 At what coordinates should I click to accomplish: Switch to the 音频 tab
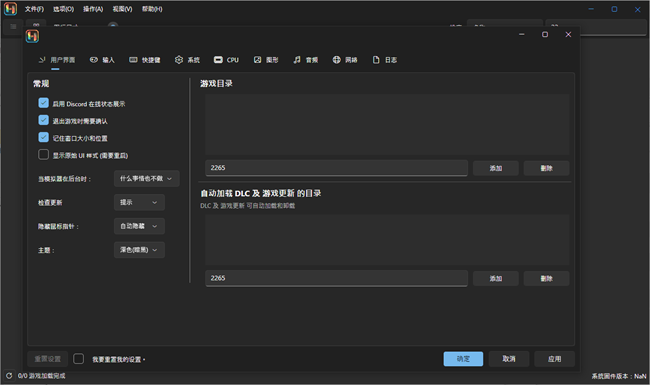306,60
